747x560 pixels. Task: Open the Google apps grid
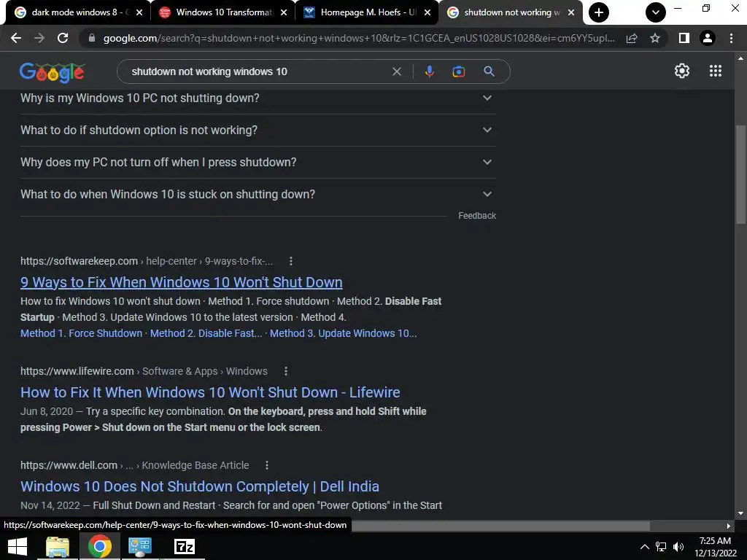[716, 71]
